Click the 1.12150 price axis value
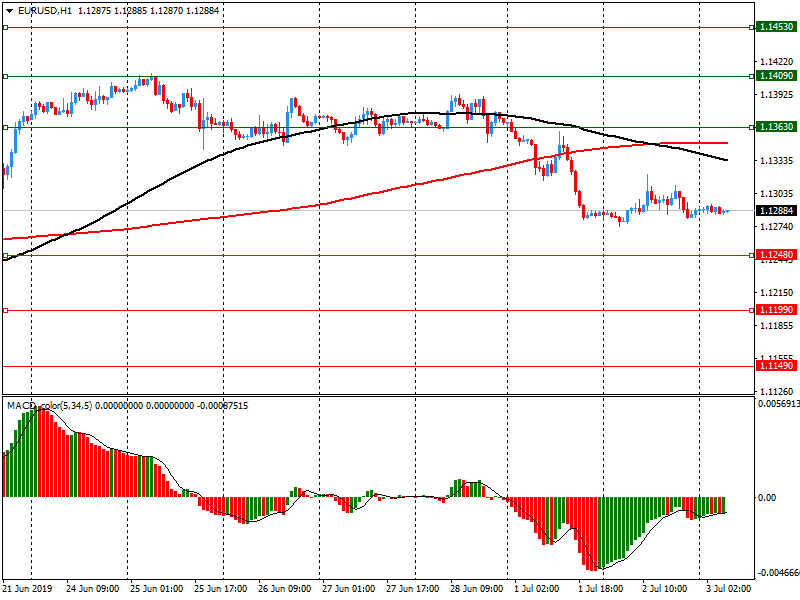 [777, 293]
